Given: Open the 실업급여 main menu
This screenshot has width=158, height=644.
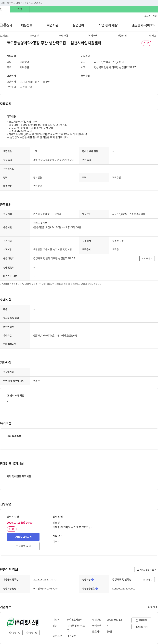Looking at the screenshot, I should (78, 25).
